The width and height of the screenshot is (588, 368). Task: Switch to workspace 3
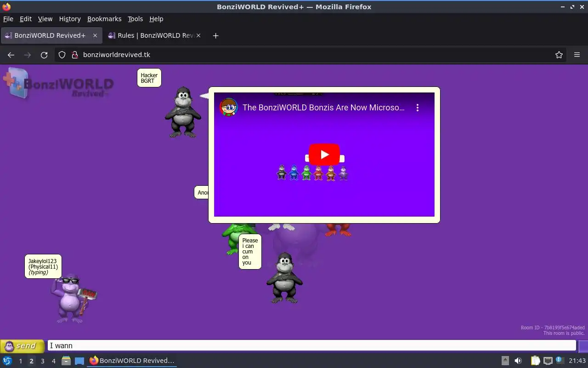[42, 361]
